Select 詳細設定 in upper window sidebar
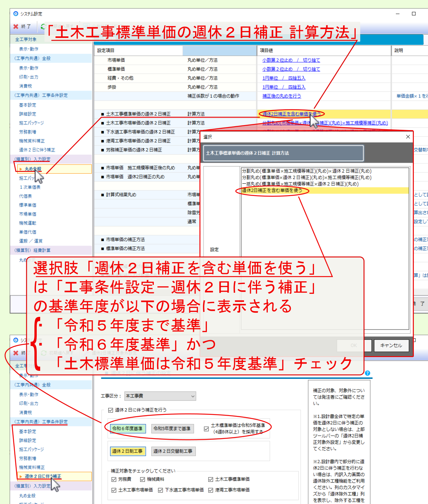Screen dimensions: 428x504 28,114
